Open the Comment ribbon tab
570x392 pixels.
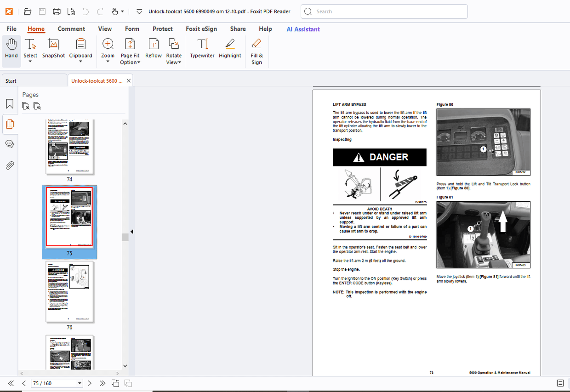coord(71,29)
